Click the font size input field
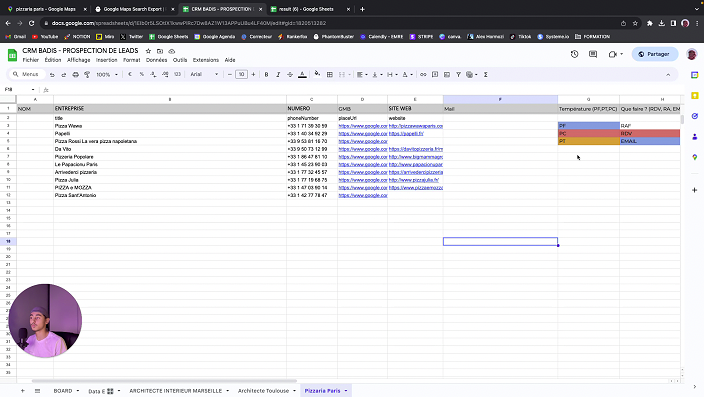The height and width of the screenshot is (397, 704). click(242, 75)
